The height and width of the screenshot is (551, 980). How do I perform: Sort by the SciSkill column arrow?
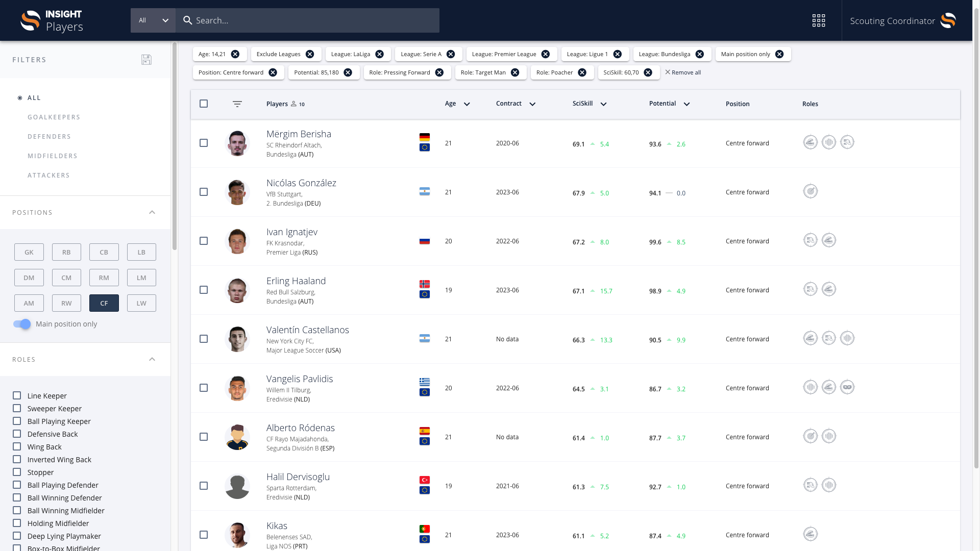coord(603,104)
